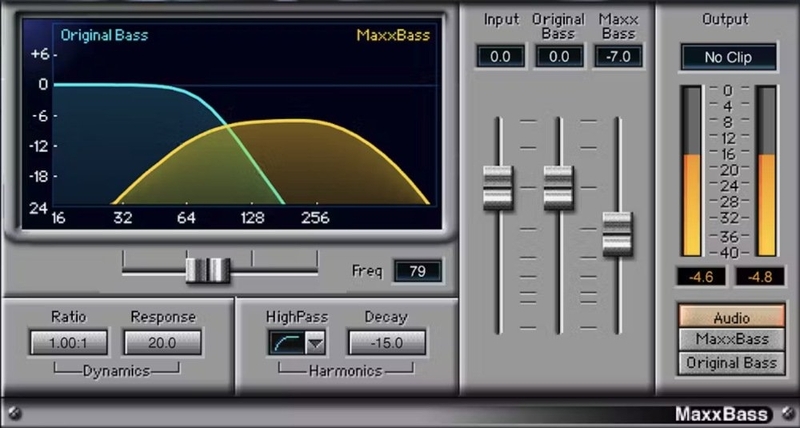This screenshot has height=428, width=800.
Task: Click the Input gain value field
Action: (x=500, y=57)
